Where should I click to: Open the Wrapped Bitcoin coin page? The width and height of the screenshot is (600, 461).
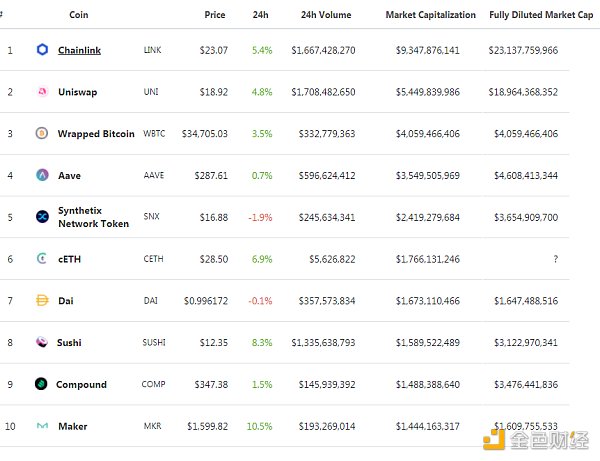tap(96, 133)
